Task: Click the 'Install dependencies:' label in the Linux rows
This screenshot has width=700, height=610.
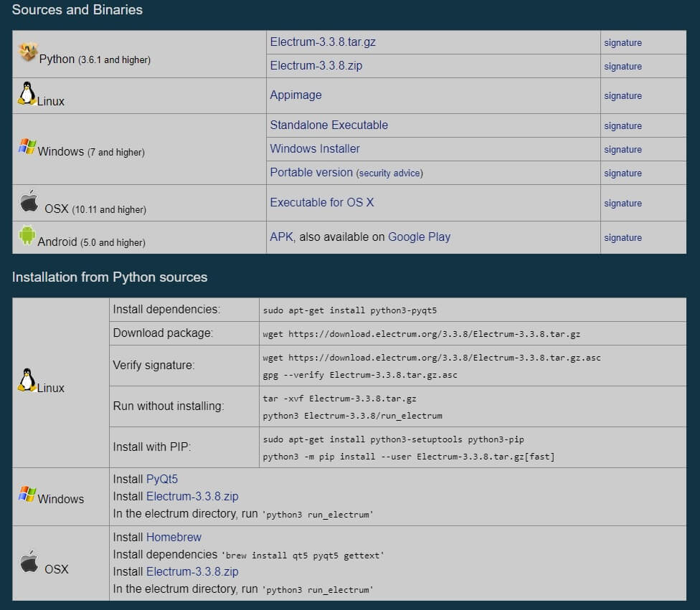Action: [x=166, y=309]
